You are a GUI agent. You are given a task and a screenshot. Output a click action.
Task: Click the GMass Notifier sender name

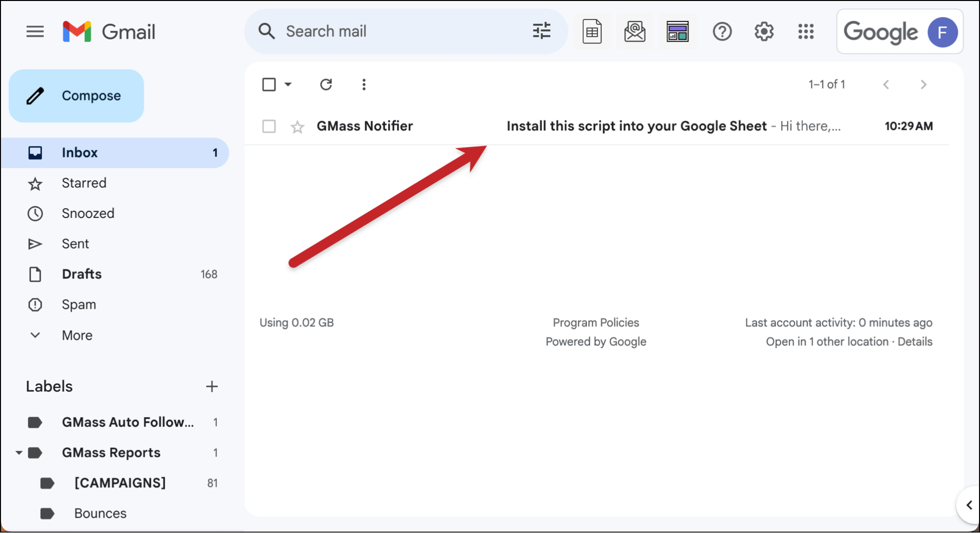click(x=365, y=126)
